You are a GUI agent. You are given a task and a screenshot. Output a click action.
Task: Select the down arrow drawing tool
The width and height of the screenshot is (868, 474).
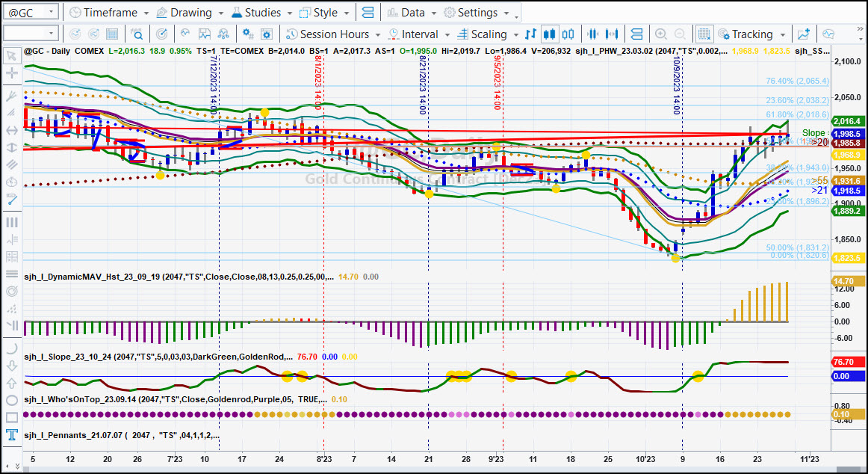[11, 366]
